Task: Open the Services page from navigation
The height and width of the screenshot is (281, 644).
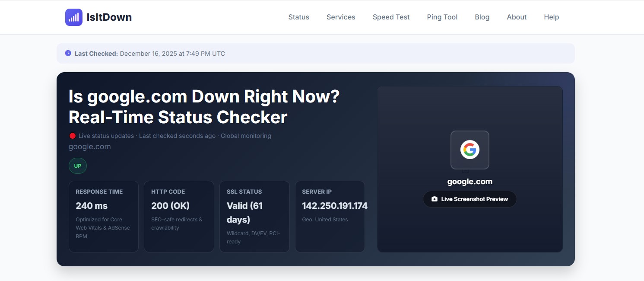Action: coord(341,17)
